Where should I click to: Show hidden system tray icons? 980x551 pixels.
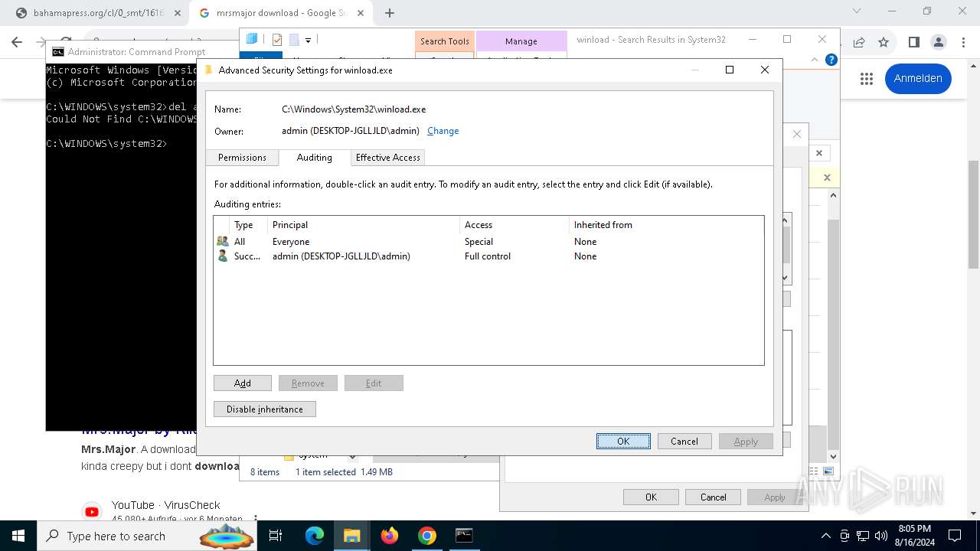coord(825,536)
